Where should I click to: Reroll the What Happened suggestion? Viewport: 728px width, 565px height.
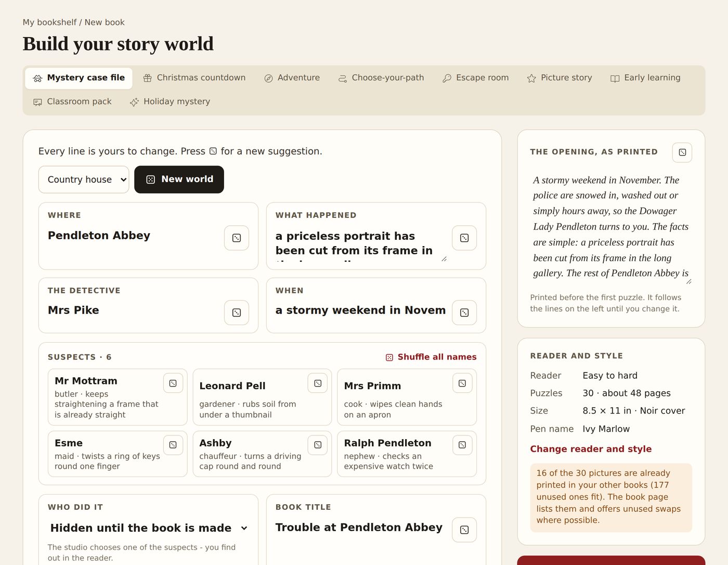464,238
